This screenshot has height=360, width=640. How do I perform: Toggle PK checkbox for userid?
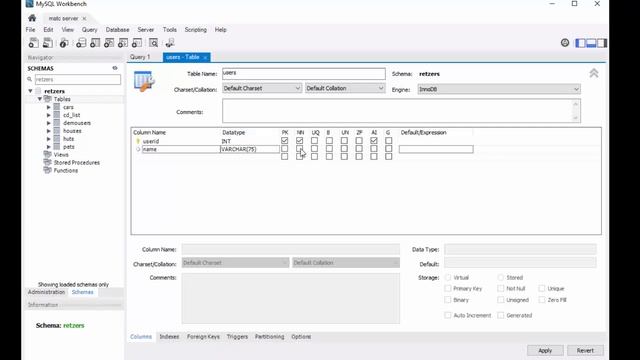284,140
